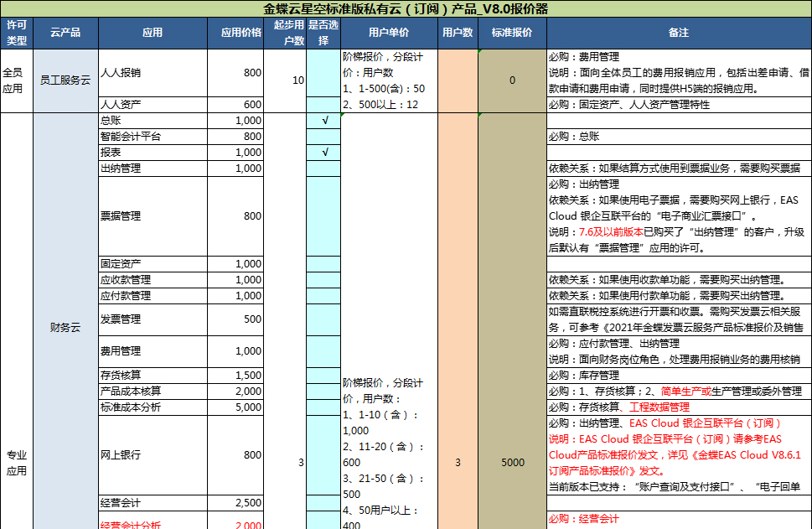Uncheck the 是否选择 cell for 总账
This screenshot has width=812, height=529.
[323, 121]
